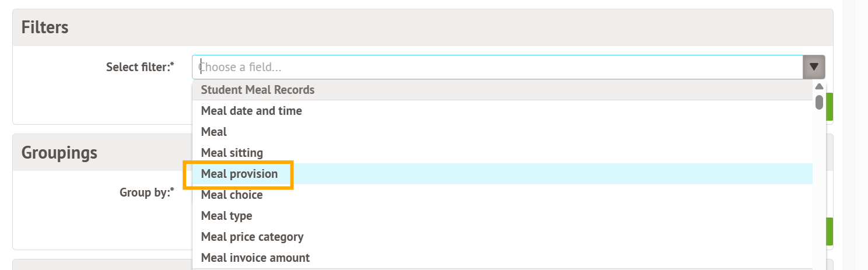868x270 pixels.
Task: Click the green button in Filters panel
Action: (829, 107)
